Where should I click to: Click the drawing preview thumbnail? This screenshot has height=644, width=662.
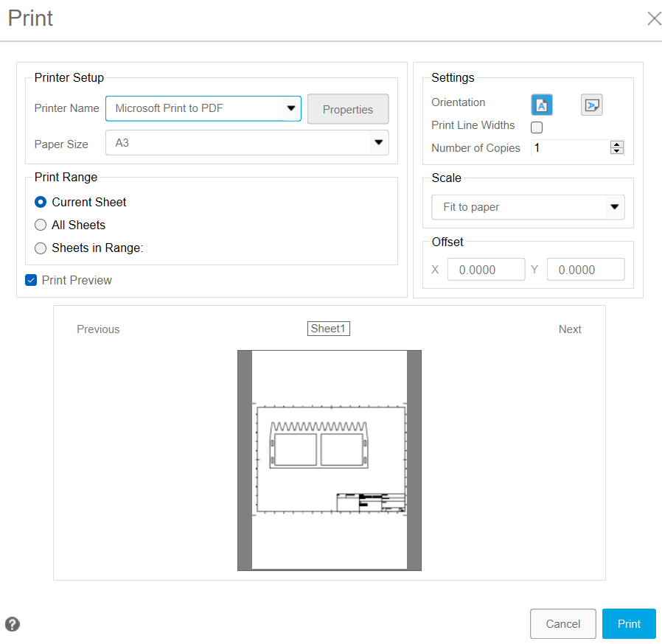click(330, 460)
